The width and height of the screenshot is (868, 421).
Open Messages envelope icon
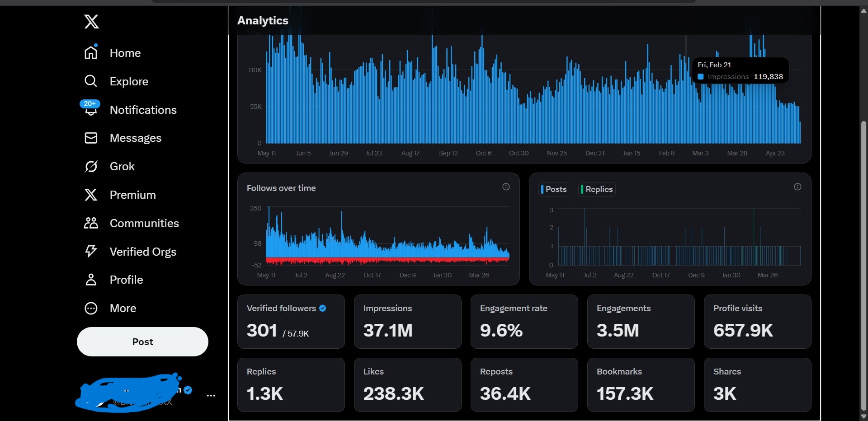click(x=91, y=138)
